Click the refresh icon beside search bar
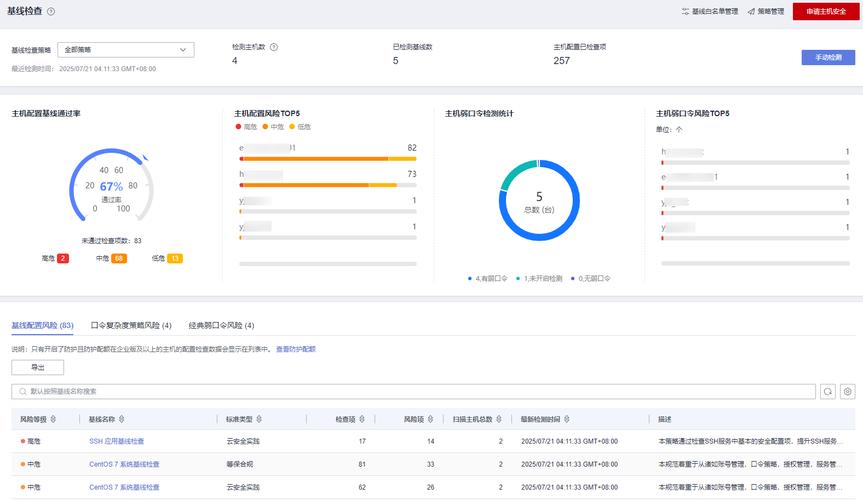The height and width of the screenshot is (500, 863). coord(828,392)
